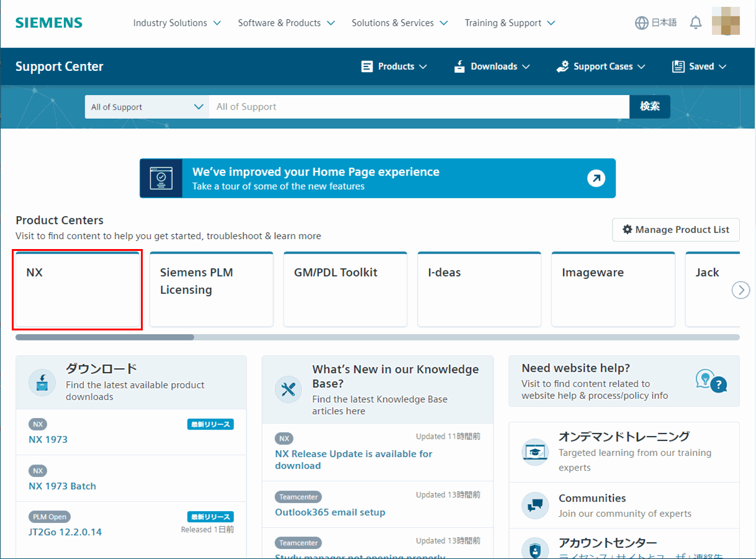The image size is (756, 559).
Task: Click the Manage Product List button
Action: pos(676,230)
